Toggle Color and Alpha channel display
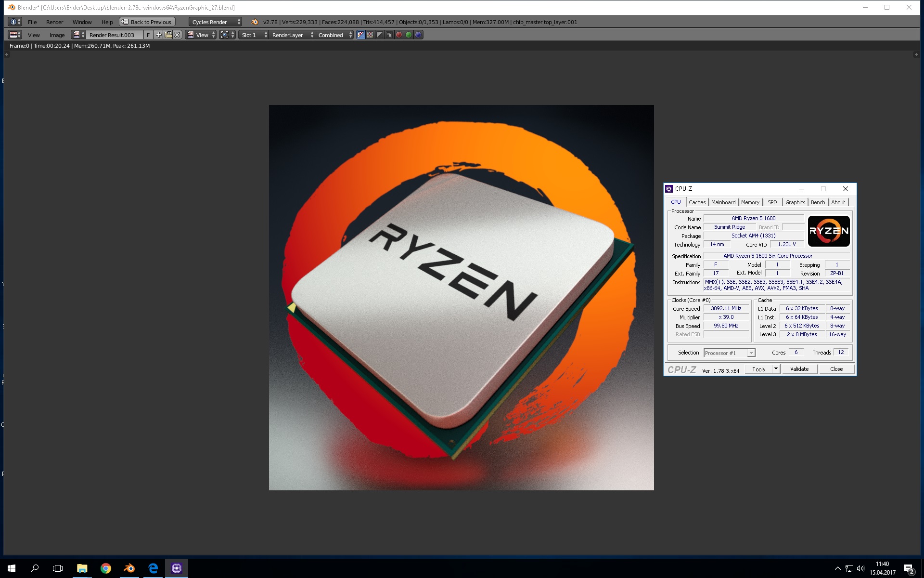924x578 pixels. 360,35
